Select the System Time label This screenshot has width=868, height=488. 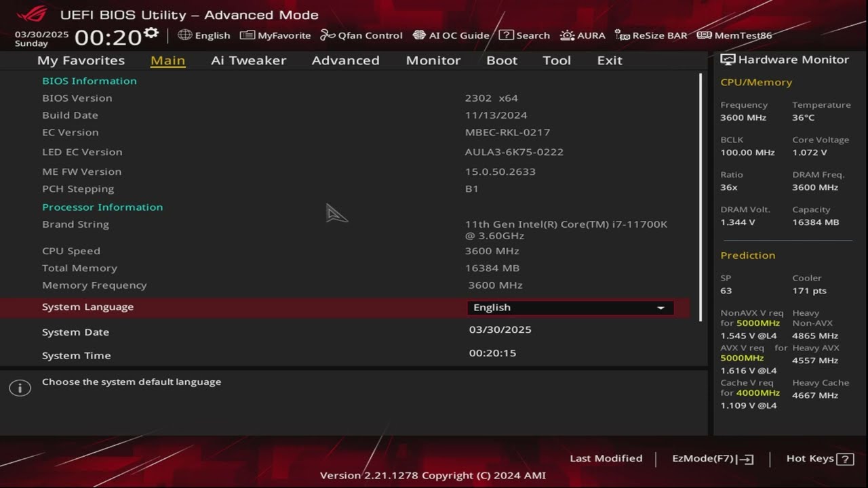[76, 356]
